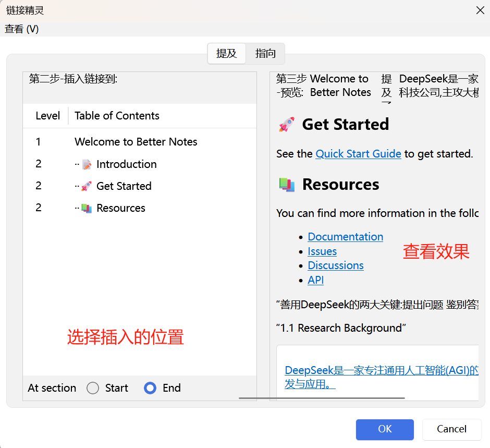Click the books icon in preview Resources heading
Image resolution: width=490 pixels, height=448 pixels.
(x=287, y=185)
